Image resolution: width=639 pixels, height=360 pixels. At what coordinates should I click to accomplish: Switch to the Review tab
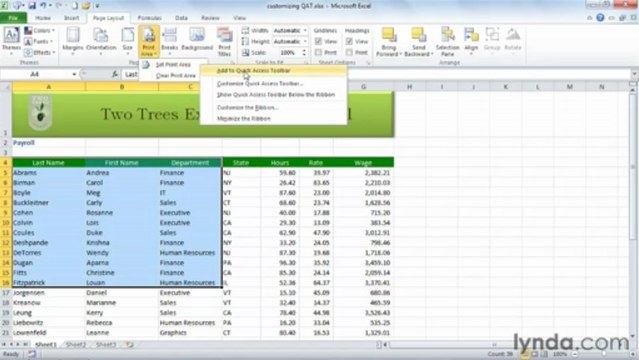pos(210,18)
